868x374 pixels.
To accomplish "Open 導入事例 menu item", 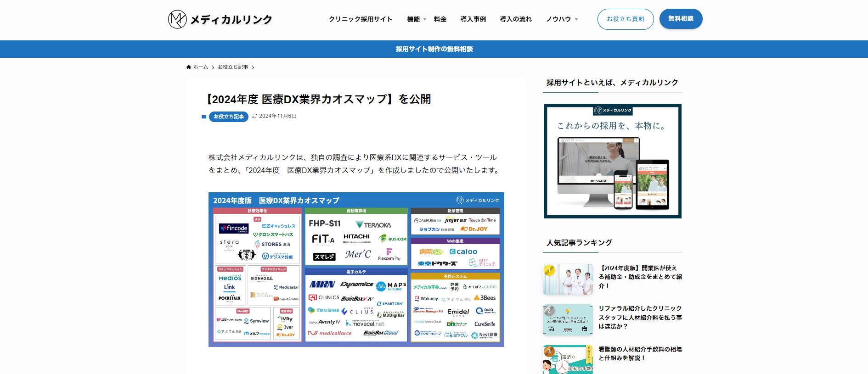I will 473,19.
